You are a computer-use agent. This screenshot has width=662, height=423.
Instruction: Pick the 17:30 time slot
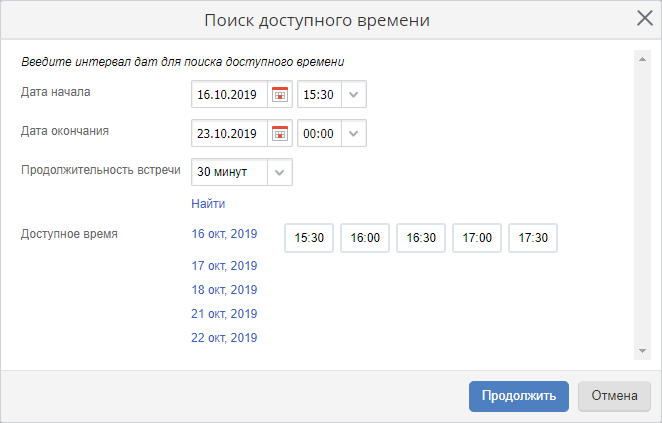point(533,238)
